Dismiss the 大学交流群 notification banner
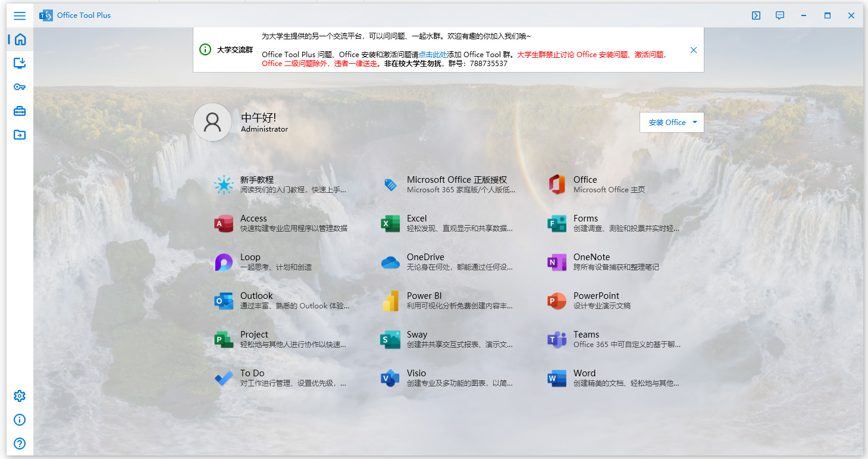Viewport: 868px width, 459px height. (693, 50)
